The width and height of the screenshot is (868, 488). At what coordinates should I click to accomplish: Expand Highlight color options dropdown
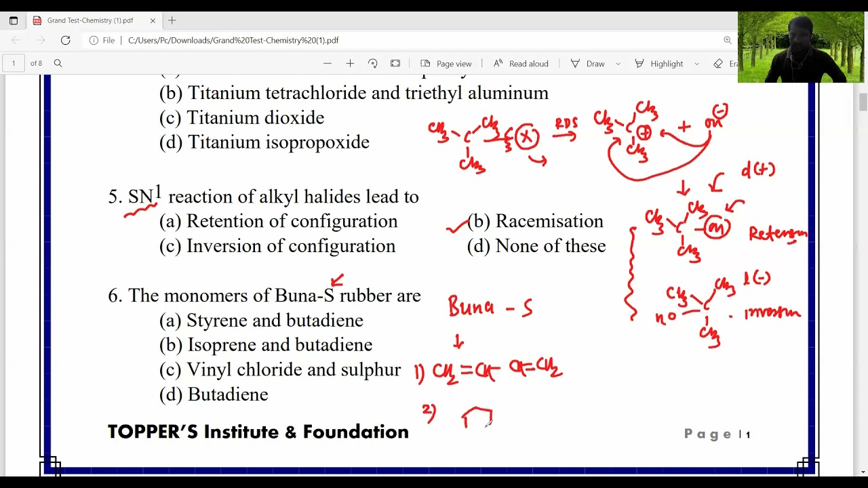[696, 64]
